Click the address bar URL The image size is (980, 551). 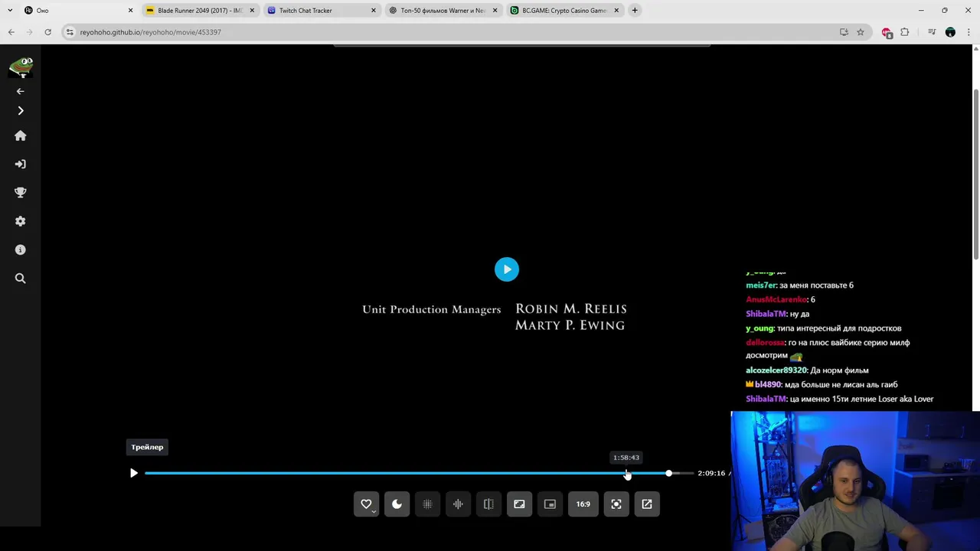pyautogui.click(x=150, y=32)
